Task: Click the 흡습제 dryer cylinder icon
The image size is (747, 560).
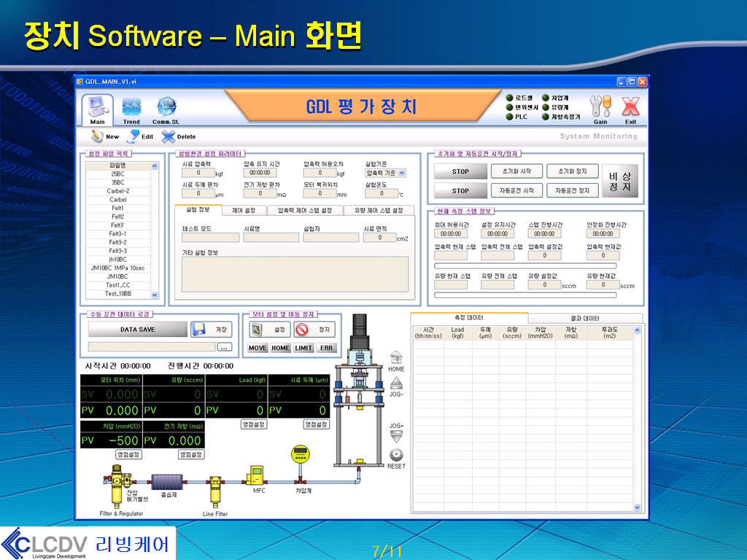Action: [x=167, y=482]
